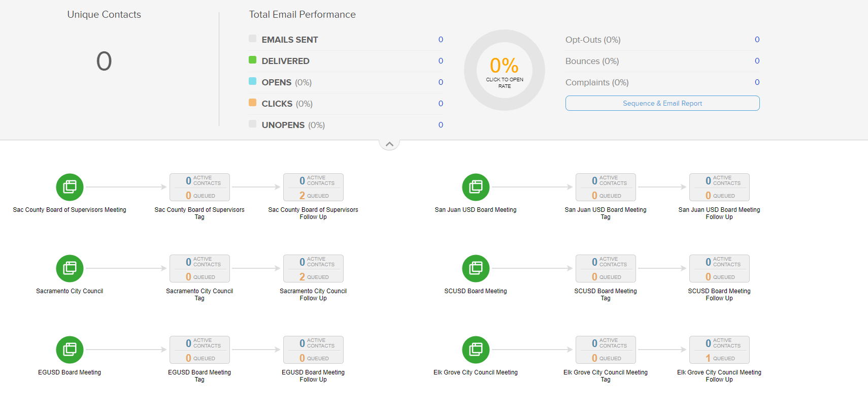Click the green Delivered legend swatch

coord(252,60)
